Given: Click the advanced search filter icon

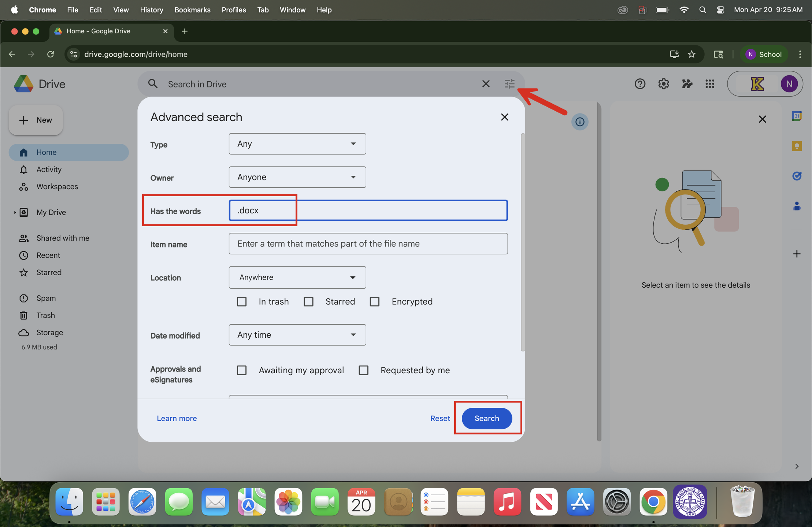Looking at the screenshot, I should (509, 84).
